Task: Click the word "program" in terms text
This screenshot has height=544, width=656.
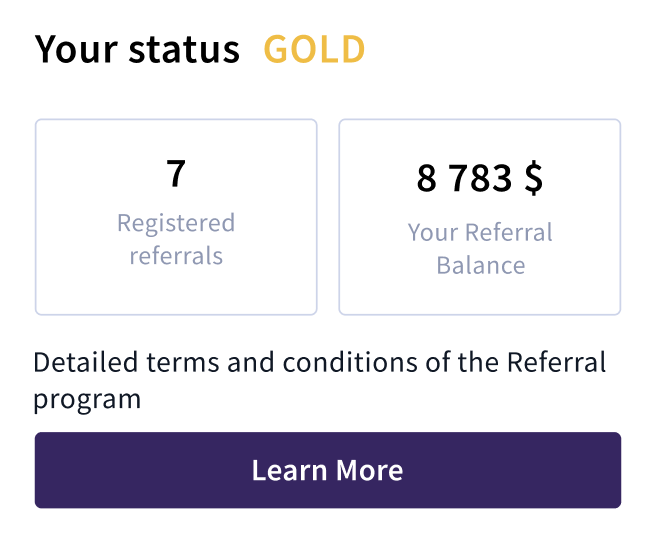Action: point(87,399)
